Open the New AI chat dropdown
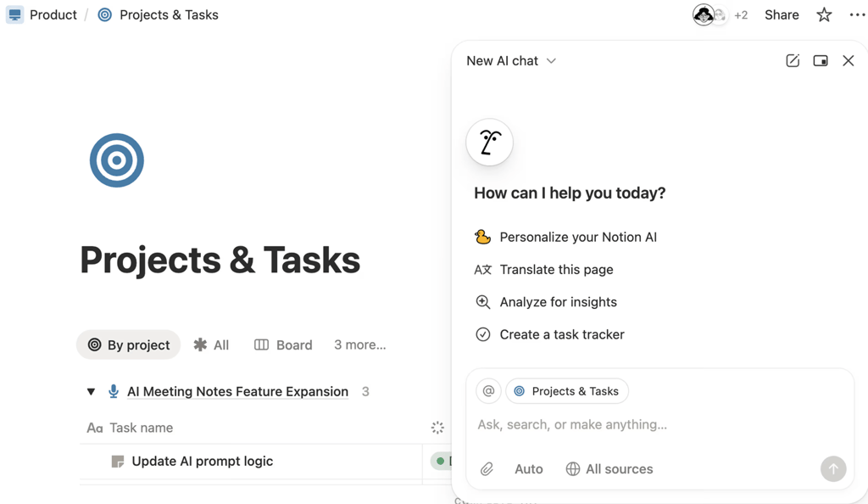This screenshot has height=504, width=868. pyautogui.click(x=550, y=60)
